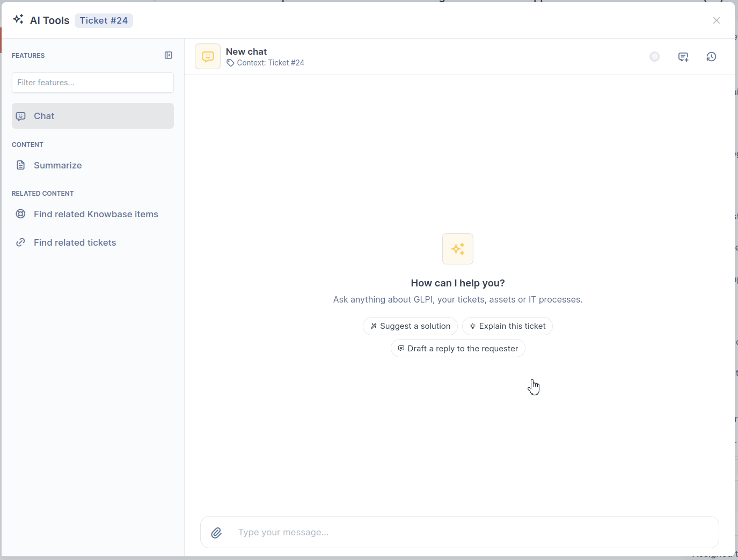Select the Chat feature in sidebar
The width and height of the screenshot is (738, 560).
[x=93, y=116]
